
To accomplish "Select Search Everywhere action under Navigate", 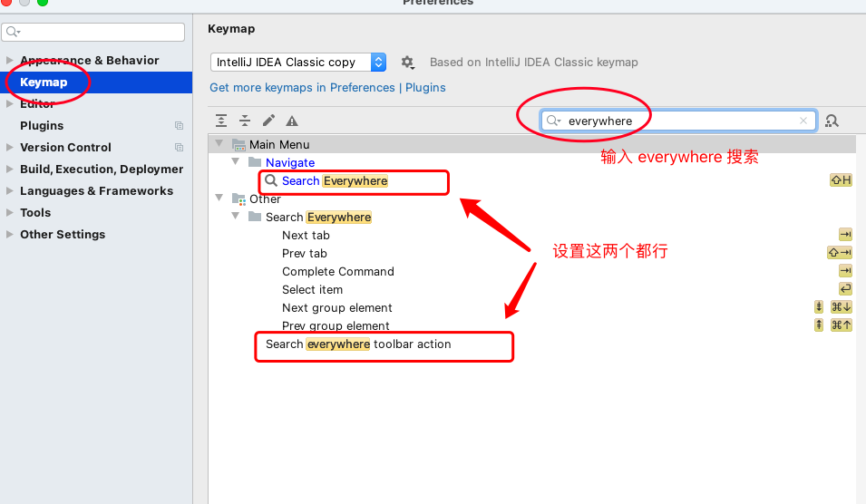I will (335, 180).
